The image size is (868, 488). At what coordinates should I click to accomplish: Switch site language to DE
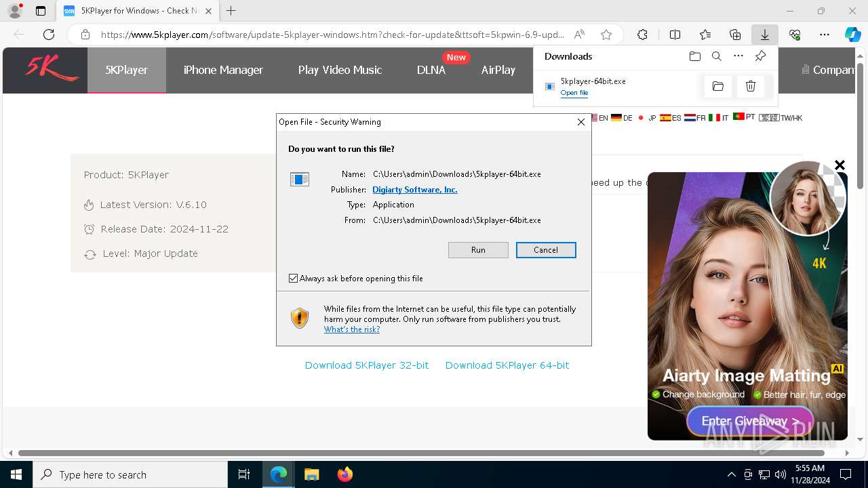(622, 118)
